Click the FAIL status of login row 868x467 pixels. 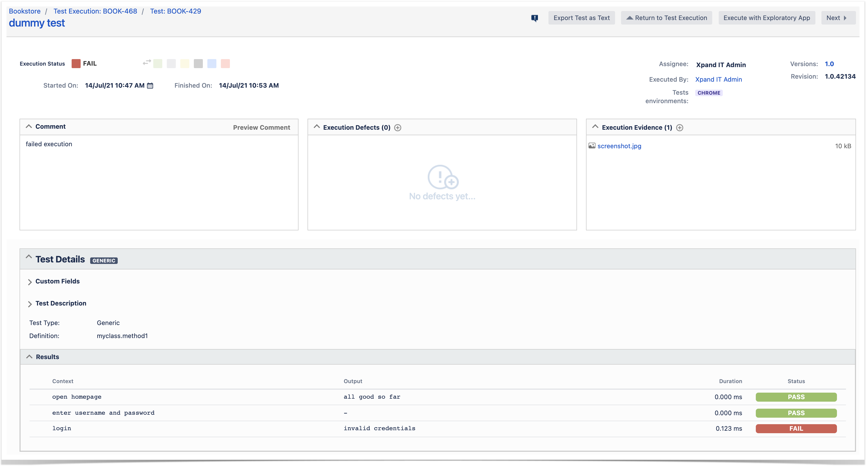796,429
